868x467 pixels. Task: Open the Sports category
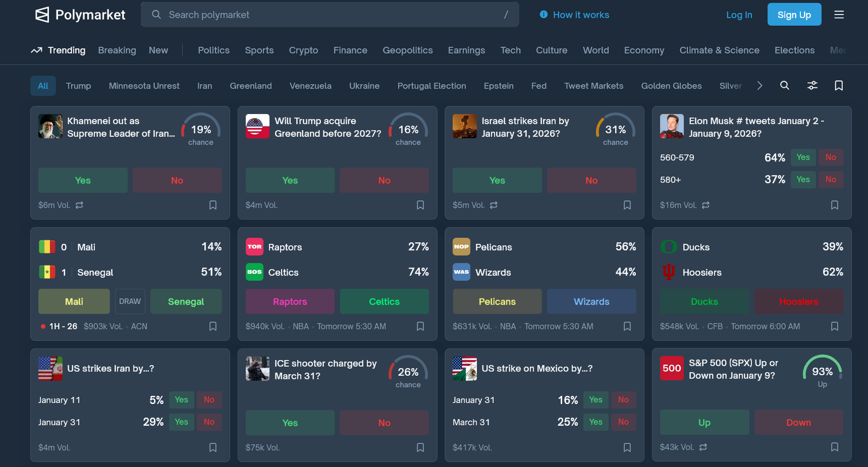tap(259, 50)
